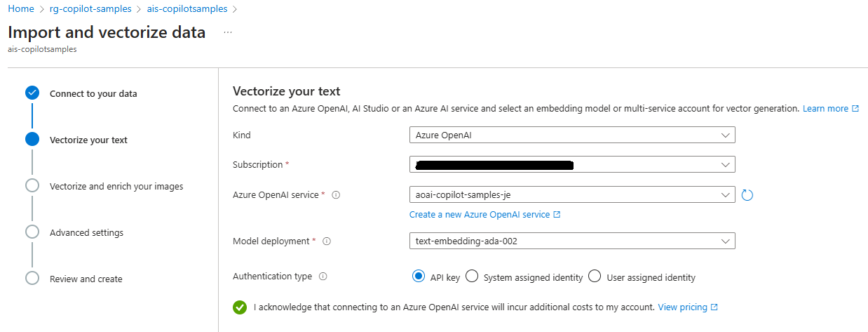
Task: Click the Advanced settings step circle
Action: (32, 232)
